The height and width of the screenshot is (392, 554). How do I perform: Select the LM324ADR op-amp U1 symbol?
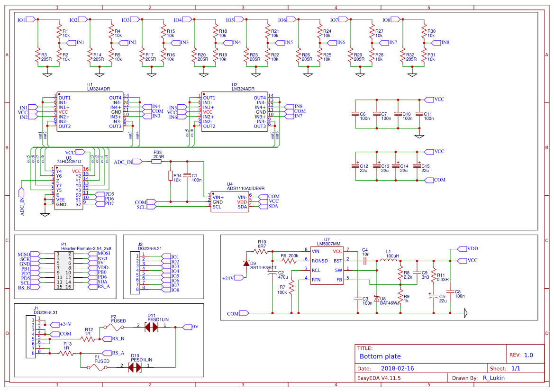(x=90, y=110)
